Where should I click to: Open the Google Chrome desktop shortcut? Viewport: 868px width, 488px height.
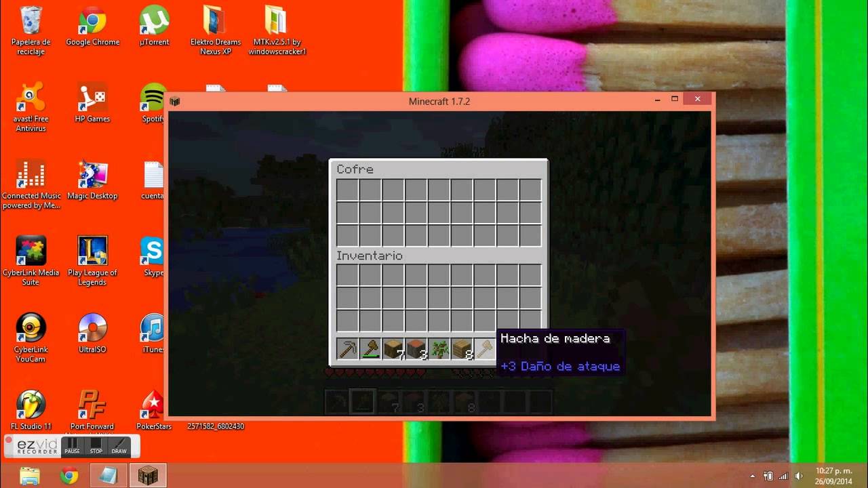pos(92,26)
